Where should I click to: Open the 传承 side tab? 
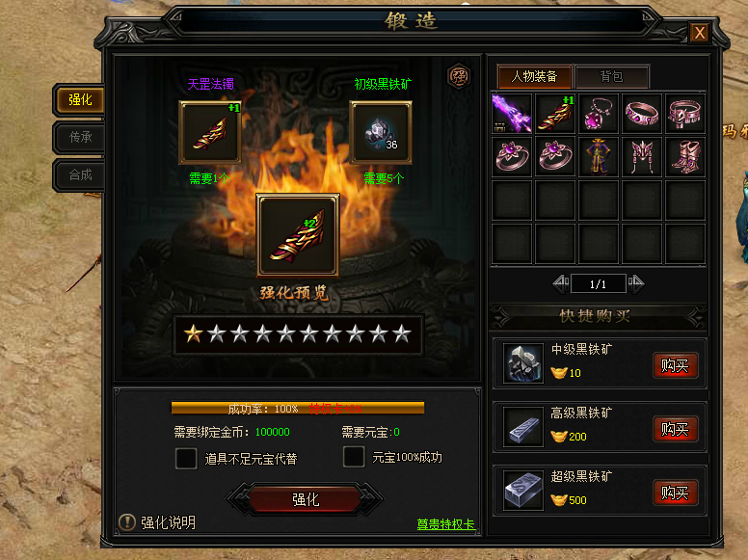(x=80, y=138)
